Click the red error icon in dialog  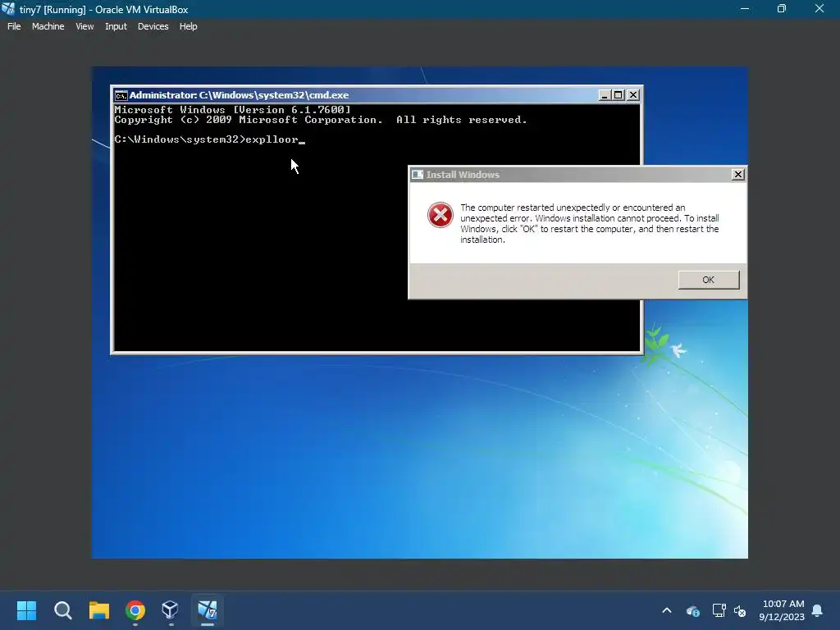pyautogui.click(x=440, y=215)
